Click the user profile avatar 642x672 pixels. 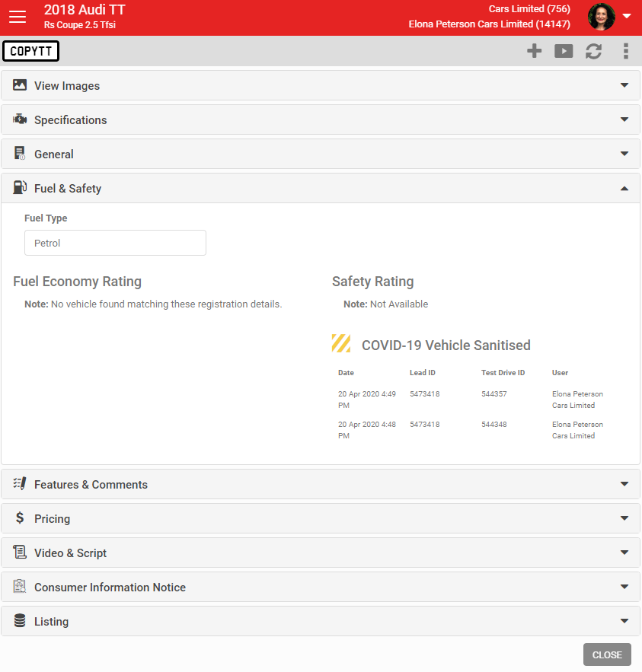pyautogui.click(x=602, y=17)
